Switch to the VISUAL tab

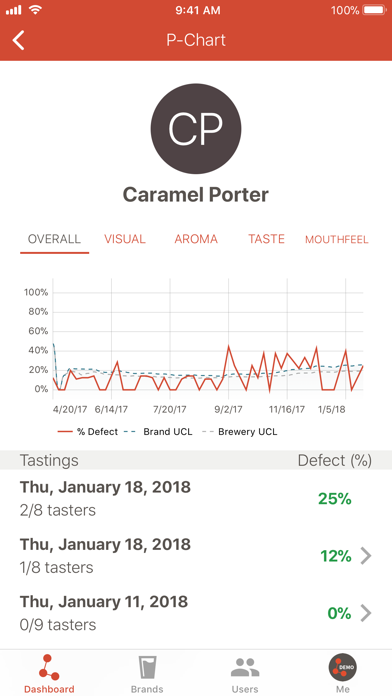point(125,239)
